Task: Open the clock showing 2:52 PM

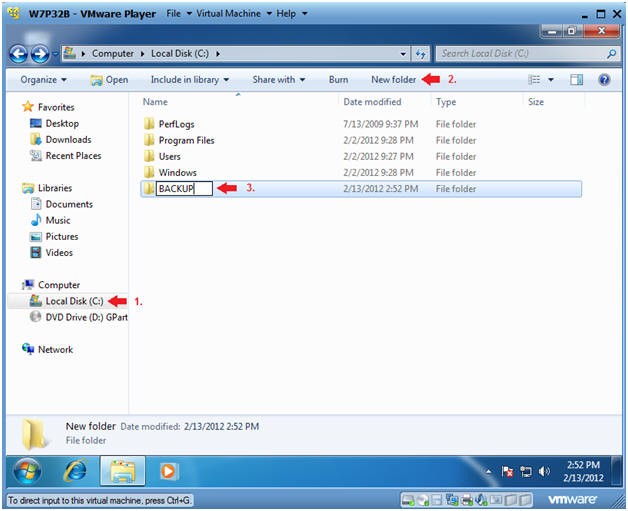Action: pyautogui.click(x=583, y=471)
